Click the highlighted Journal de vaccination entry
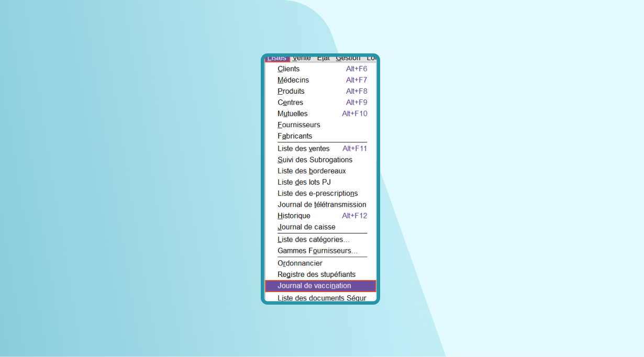The image size is (644, 357). tap(314, 286)
